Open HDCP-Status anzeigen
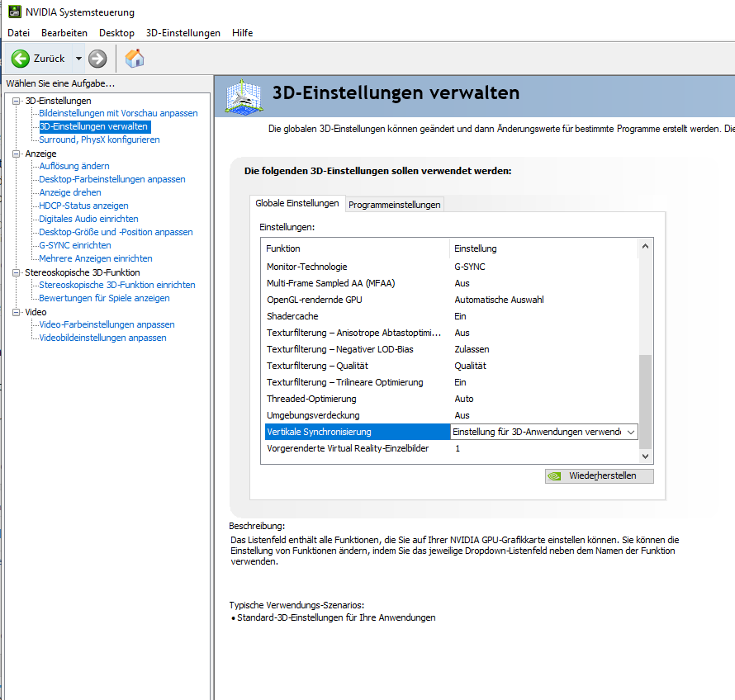Viewport: 735px width, 700px height. (x=83, y=206)
